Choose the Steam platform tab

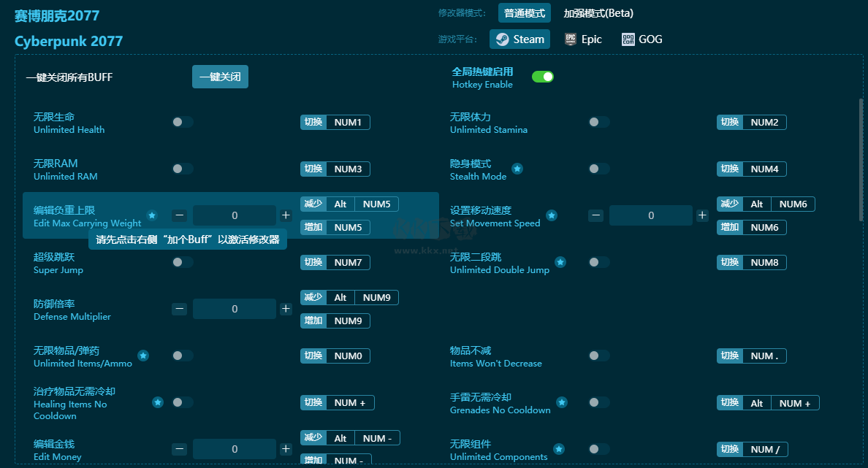coord(519,39)
